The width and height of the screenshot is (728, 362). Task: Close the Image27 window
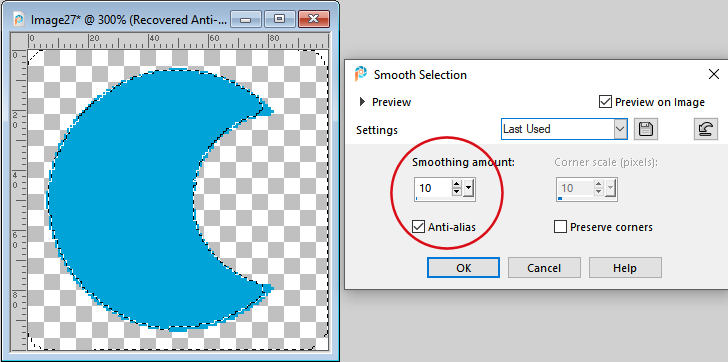(314, 19)
